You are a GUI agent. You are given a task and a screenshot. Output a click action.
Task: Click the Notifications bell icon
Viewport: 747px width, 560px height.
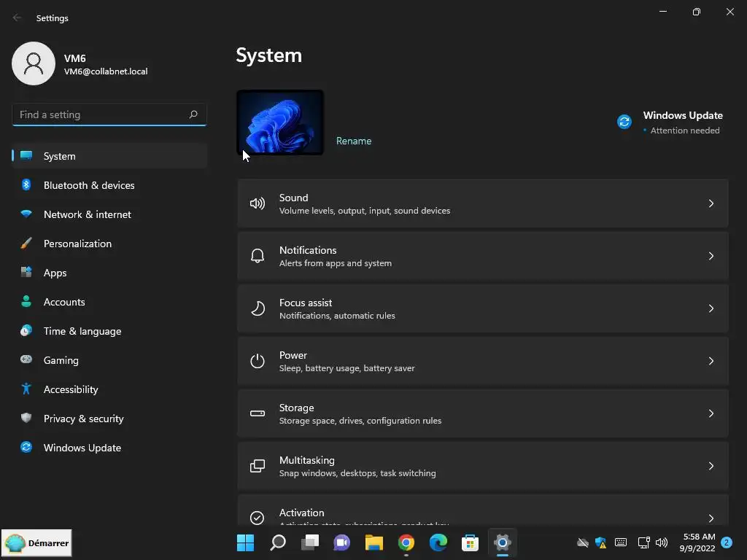pyautogui.click(x=258, y=256)
